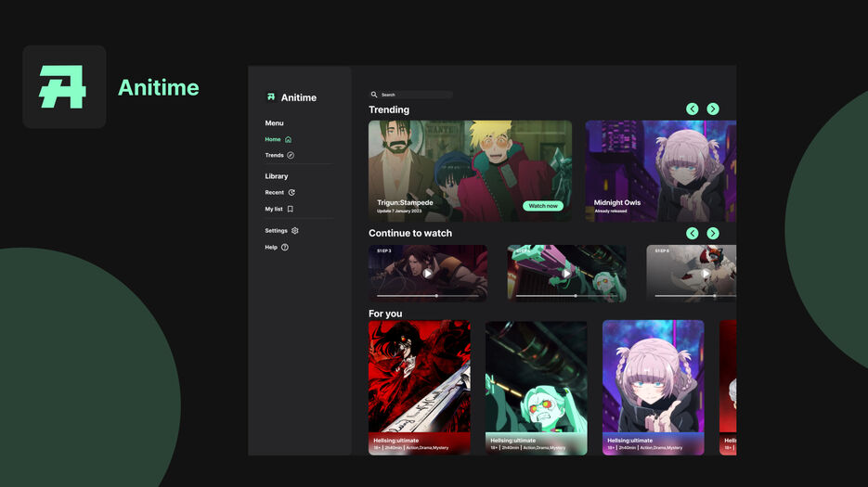Go to previous Continue to watch item
The image size is (868, 487).
692,234
